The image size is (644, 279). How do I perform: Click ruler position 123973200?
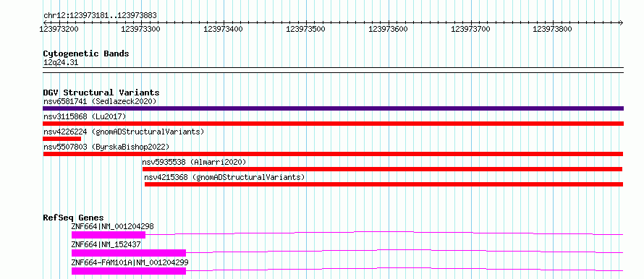(x=59, y=29)
